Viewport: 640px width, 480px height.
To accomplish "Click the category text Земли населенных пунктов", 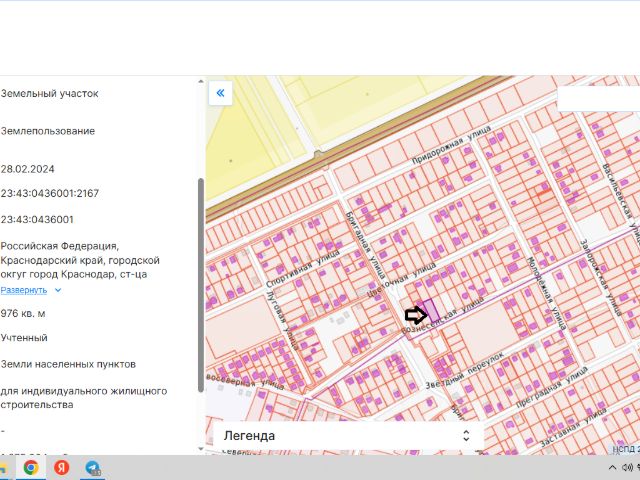I will point(68,364).
